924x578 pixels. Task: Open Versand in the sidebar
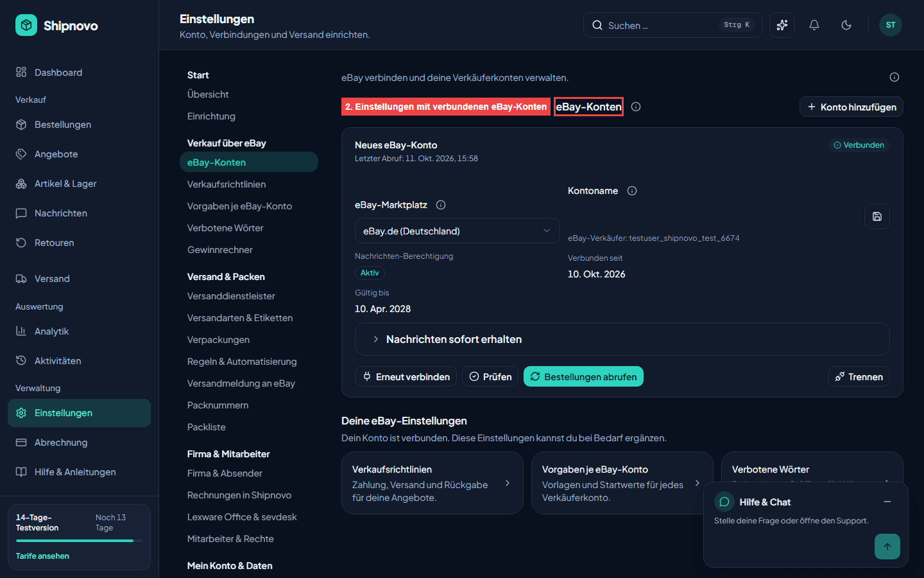[x=79, y=279]
